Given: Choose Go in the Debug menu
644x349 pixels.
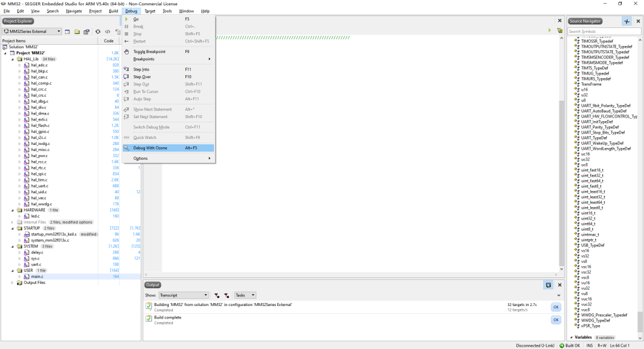Looking at the screenshot, I should click(x=168, y=19).
